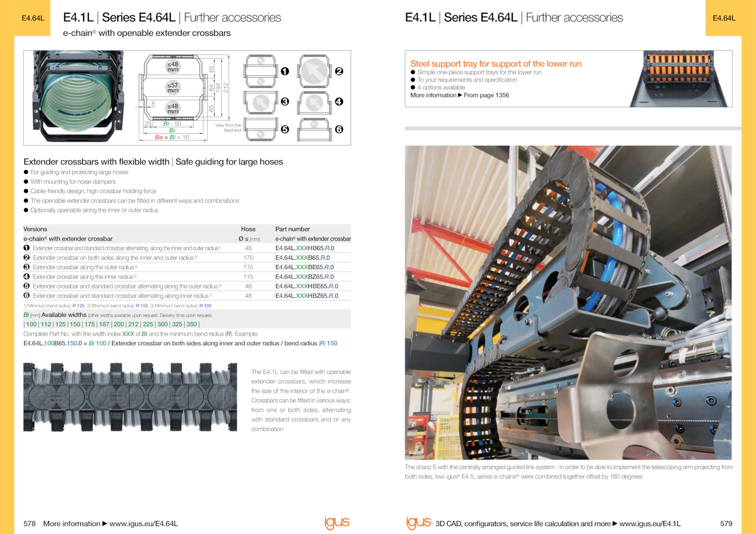Screen dimensions: 756x534
Task: Click 'View from the fixed end' caption
Action: click(x=228, y=128)
